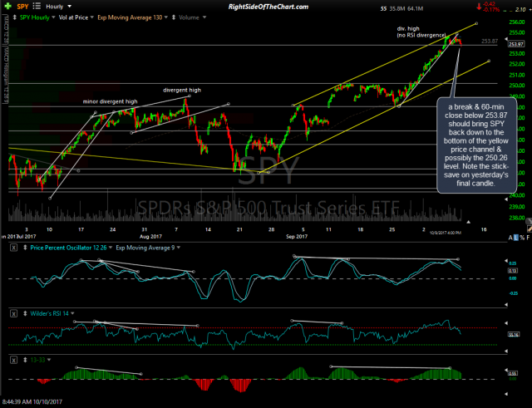Click the SPY ticker symbol

click(22, 7)
